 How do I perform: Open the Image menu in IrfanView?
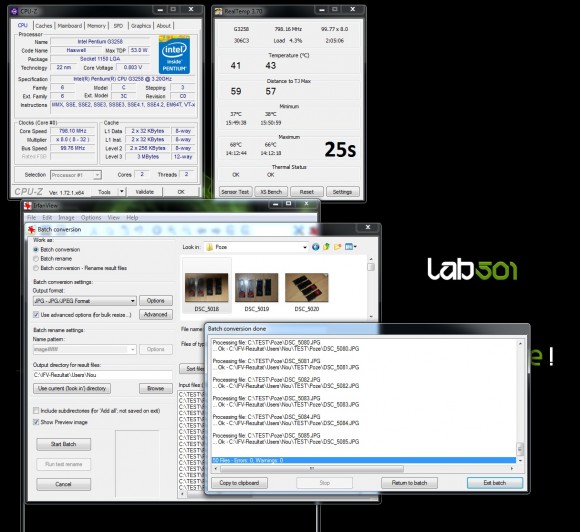click(66, 218)
